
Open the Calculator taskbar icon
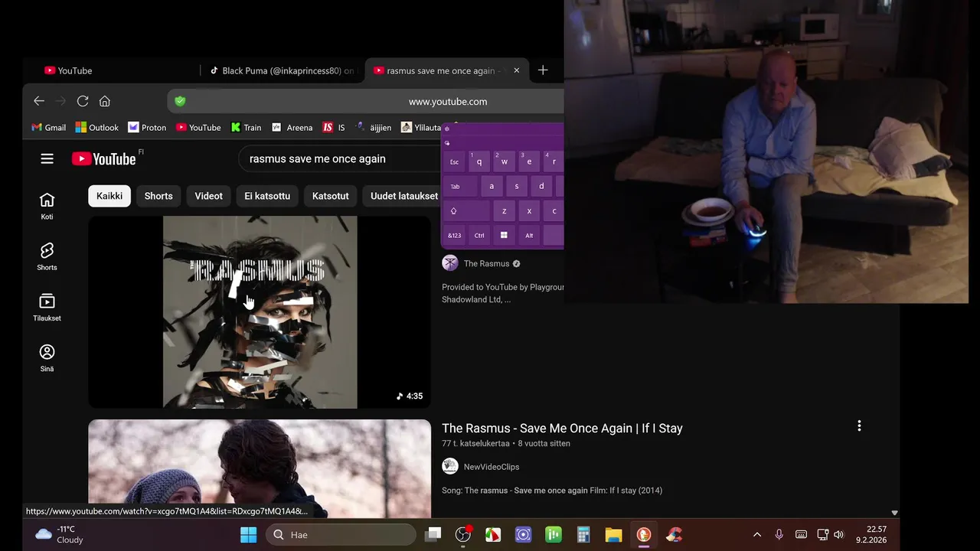[x=583, y=535]
